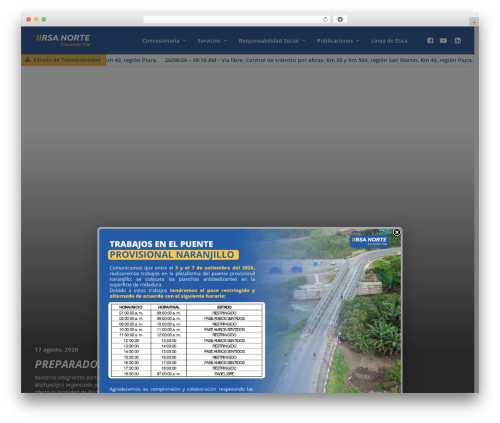Click the PROVISIONAL NARANJILLO yellow title
The width and height of the screenshot is (500, 423).
(173, 255)
